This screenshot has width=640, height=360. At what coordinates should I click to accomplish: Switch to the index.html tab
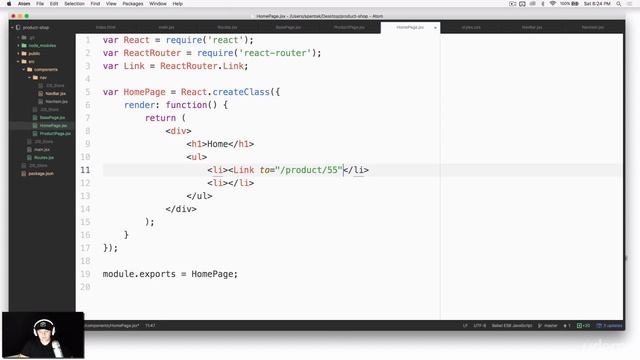point(106,27)
